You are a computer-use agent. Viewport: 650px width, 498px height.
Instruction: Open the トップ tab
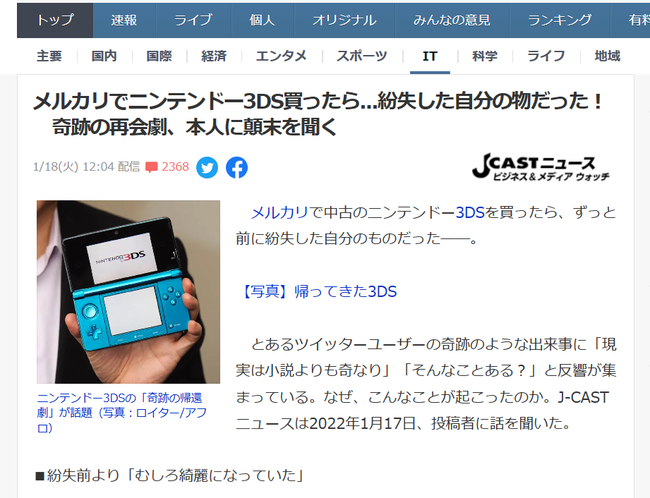pyautogui.click(x=55, y=20)
